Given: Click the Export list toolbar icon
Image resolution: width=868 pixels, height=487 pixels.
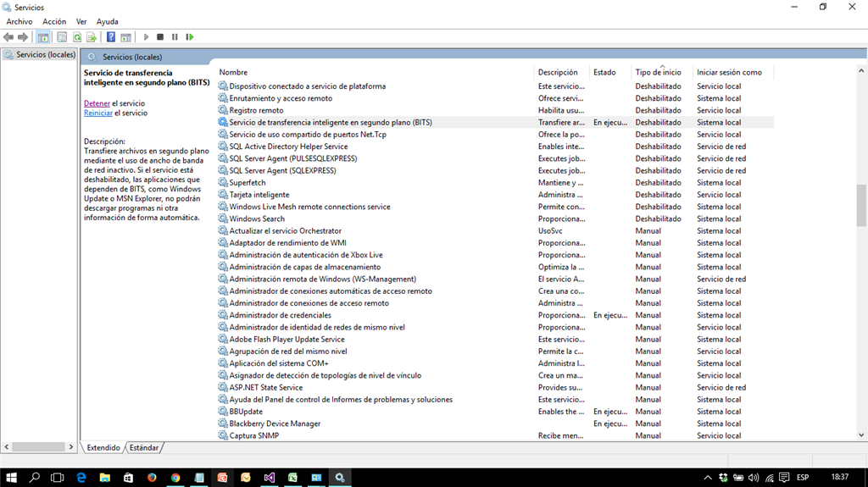Looking at the screenshot, I should coord(92,37).
